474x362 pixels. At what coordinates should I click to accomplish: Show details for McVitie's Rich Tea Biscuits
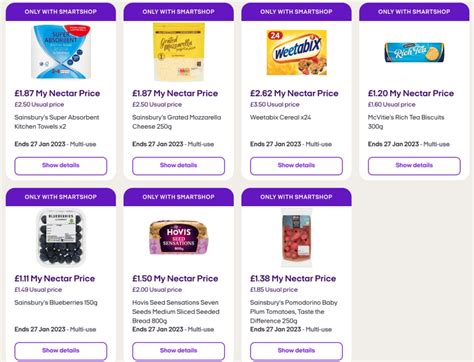[414, 166]
